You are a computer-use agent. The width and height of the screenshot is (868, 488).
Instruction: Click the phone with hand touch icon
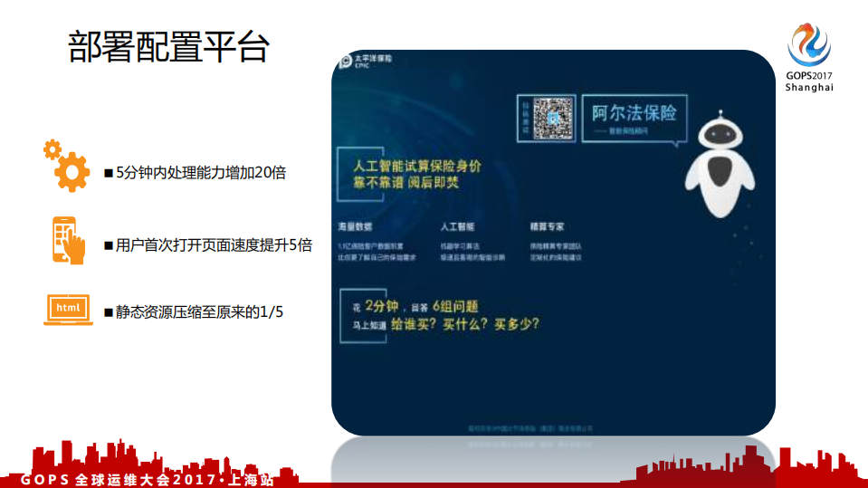click(x=69, y=241)
